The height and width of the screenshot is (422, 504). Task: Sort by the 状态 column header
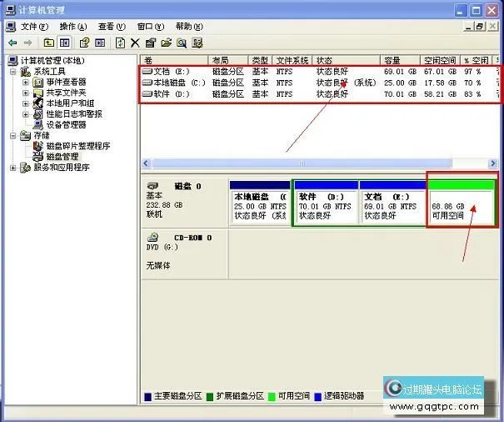pyautogui.click(x=347, y=60)
